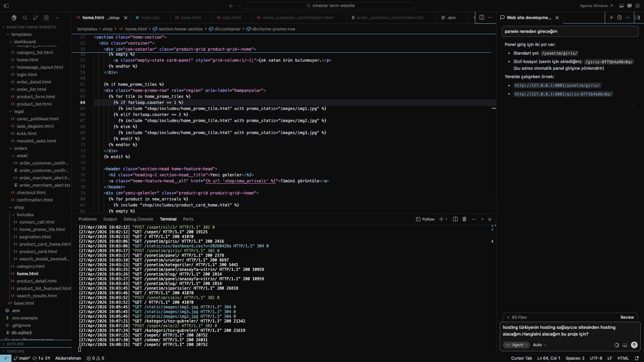Open the Auto model selector dropdown
The height and width of the screenshot is (362, 644).
[539, 345]
